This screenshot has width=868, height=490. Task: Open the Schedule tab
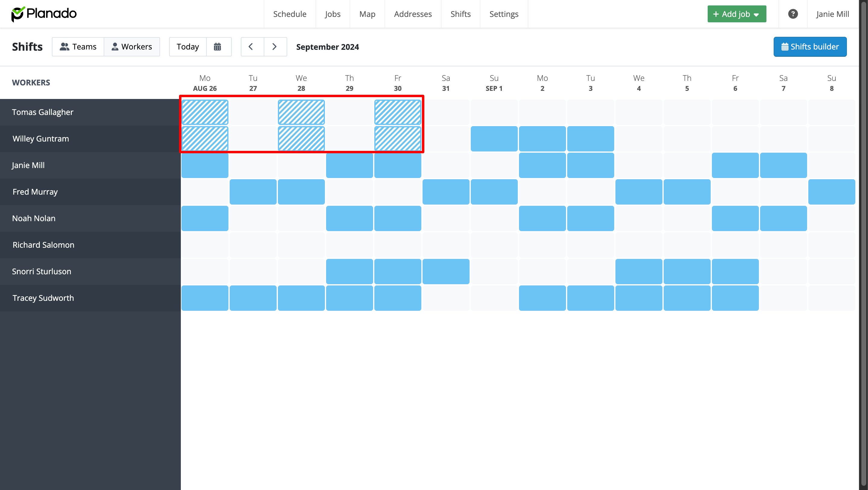click(289, 14)
